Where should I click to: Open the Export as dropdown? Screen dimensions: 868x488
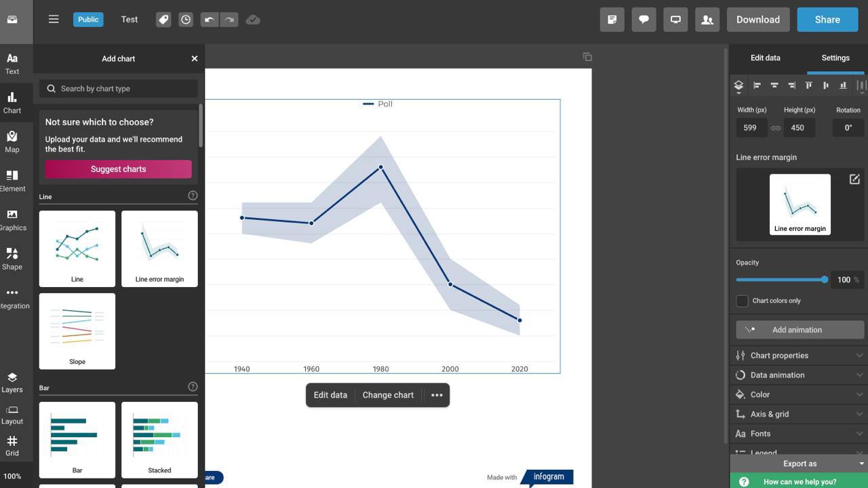point(800,464)
